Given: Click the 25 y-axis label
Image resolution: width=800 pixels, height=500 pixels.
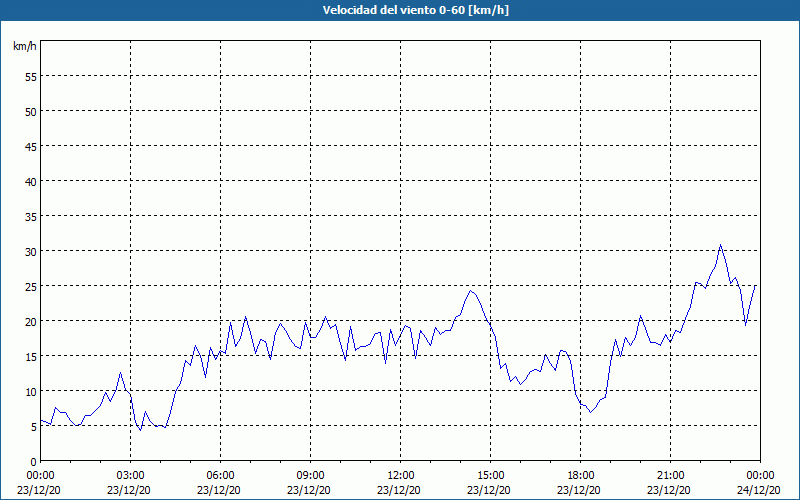Looking at the screenshot, I should coord(31,286).
